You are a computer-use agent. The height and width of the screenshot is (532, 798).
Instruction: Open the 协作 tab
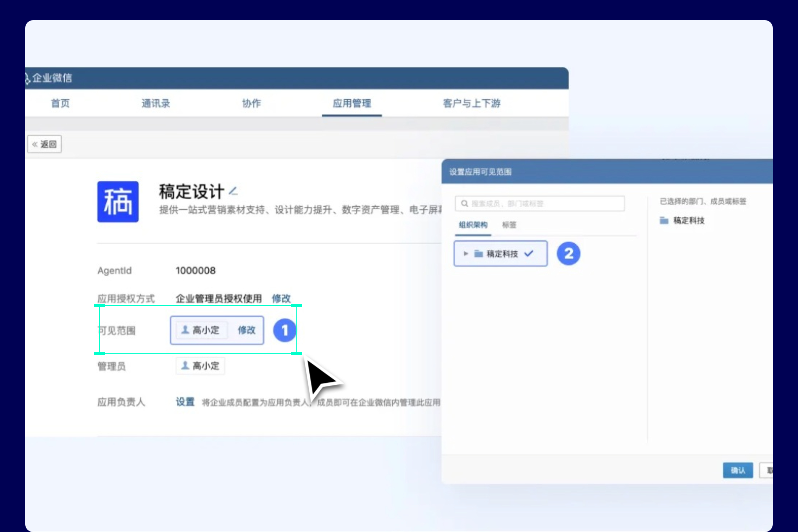251,103
